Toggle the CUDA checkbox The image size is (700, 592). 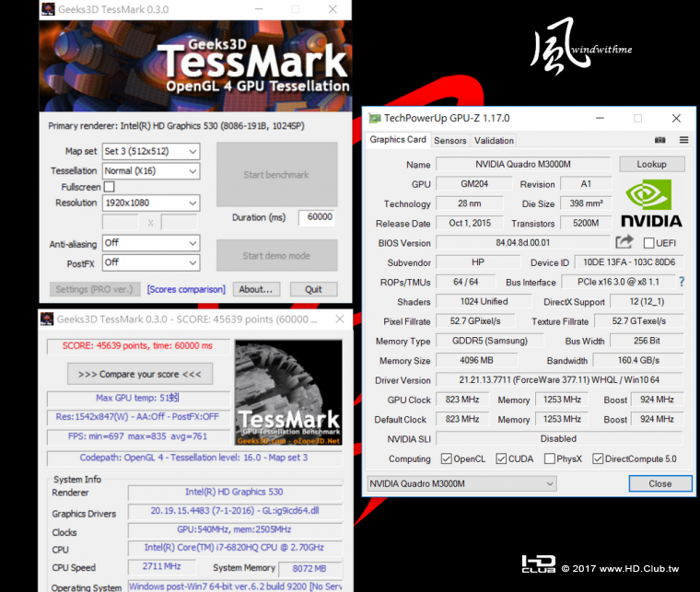pyautogui.click(x=501, y=459)
